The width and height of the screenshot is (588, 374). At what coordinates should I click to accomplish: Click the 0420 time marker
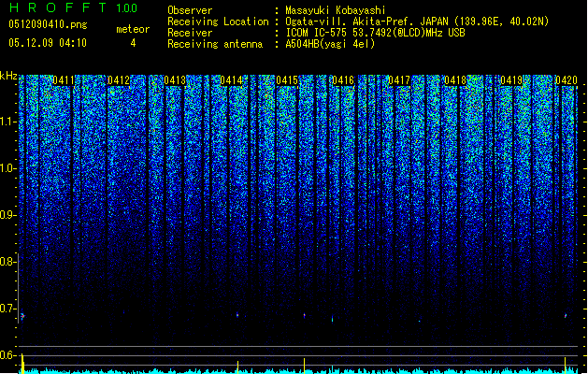[x=566, y=80]
